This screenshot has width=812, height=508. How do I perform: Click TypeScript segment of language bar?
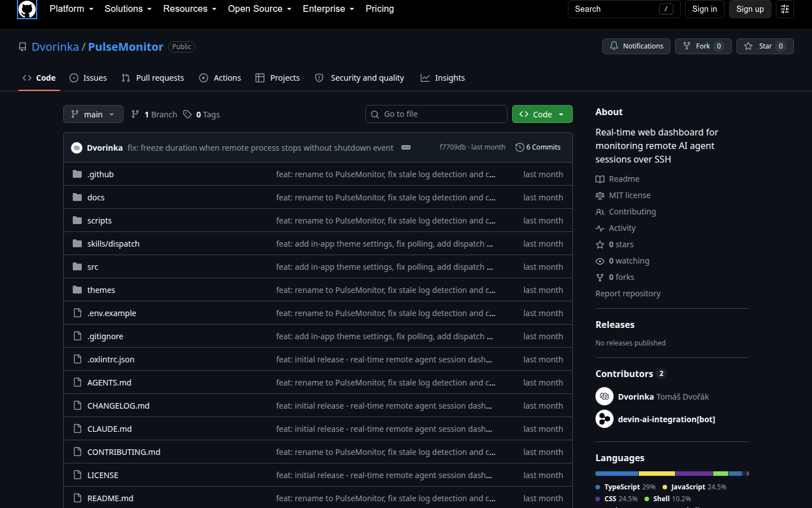coord(617,474)
